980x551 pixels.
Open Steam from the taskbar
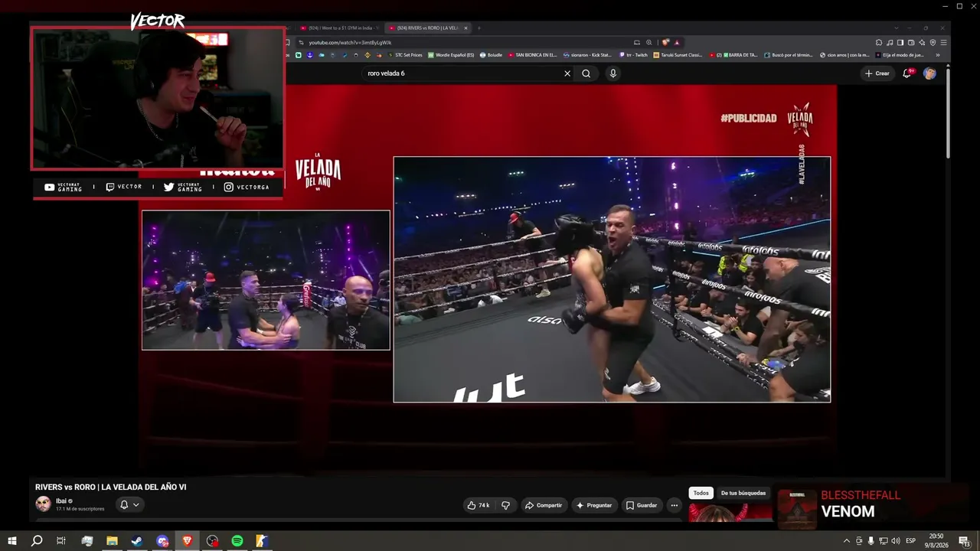click(137, 541)
